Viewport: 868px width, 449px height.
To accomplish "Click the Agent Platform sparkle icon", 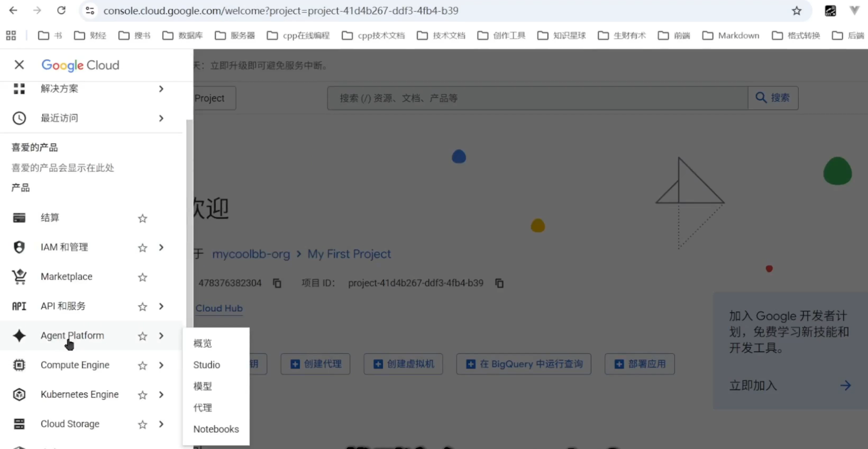I will 19,336.
